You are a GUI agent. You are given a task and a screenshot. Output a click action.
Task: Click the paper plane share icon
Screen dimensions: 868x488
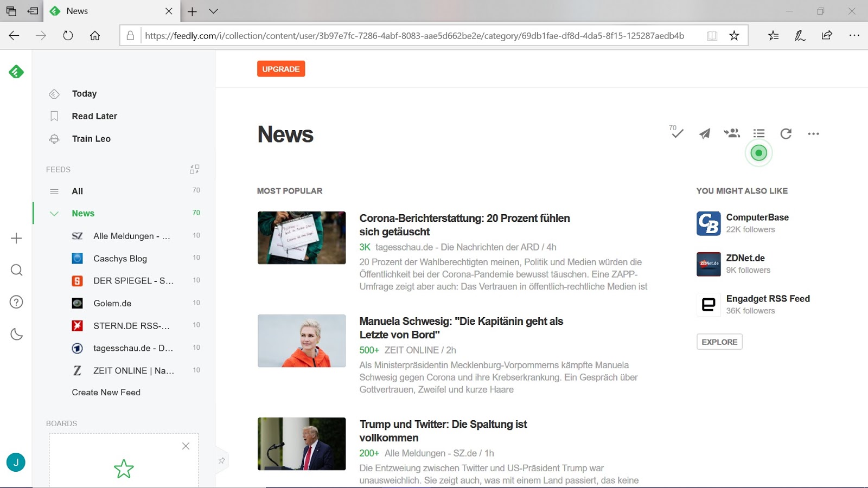point(704,133)
